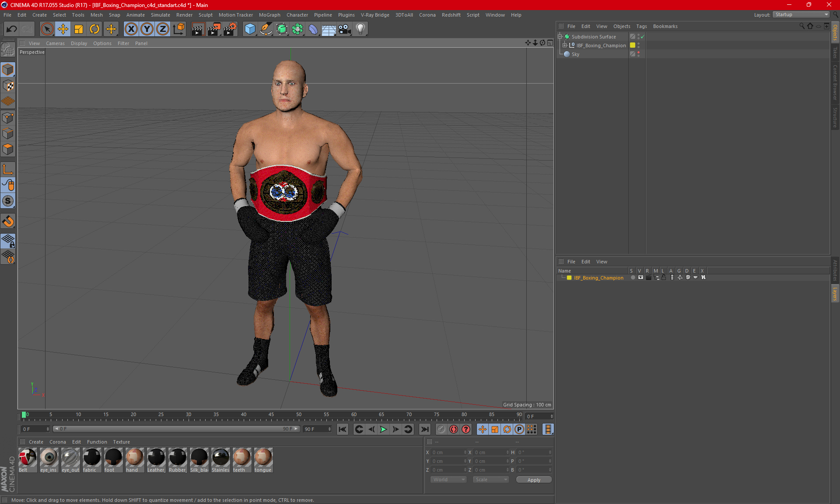Add a Cube primitive object
Viewport: 840px width, 504px height.
[250, 29]
